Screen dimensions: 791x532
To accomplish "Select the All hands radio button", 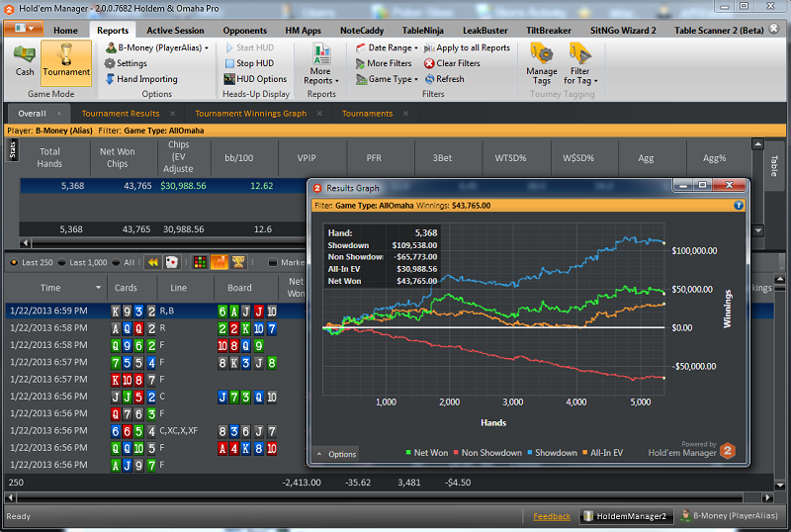I will tap(117, 262).
